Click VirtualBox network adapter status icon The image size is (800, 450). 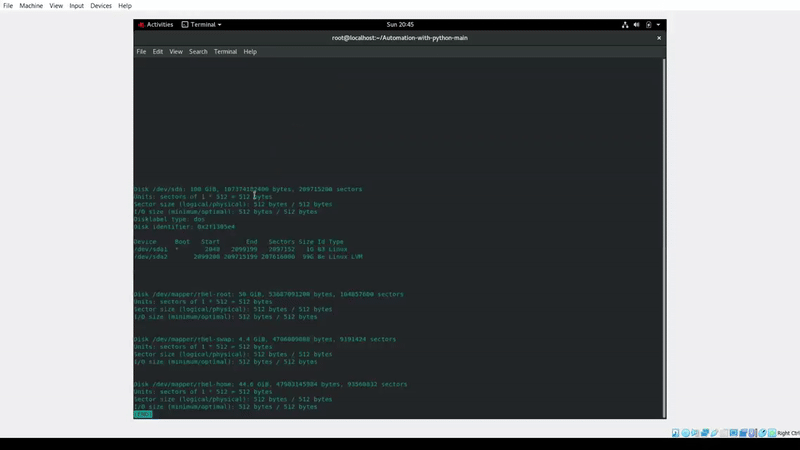705,433
